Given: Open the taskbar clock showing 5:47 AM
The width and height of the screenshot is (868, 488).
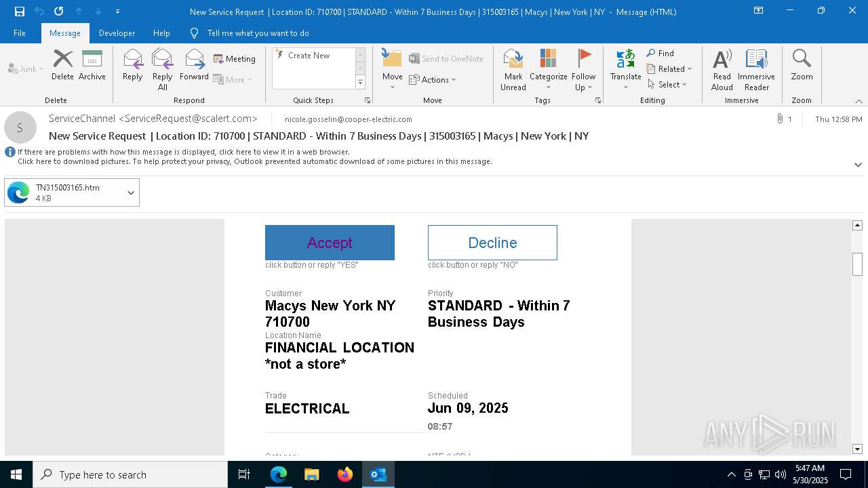Looking at the screenshot, I should tap(810, 474).
